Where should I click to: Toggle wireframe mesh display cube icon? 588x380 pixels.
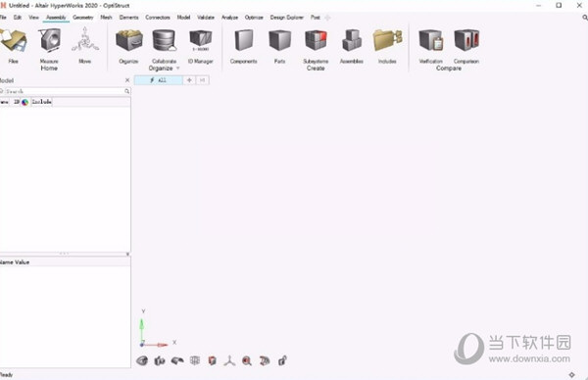tap(195, 360)
